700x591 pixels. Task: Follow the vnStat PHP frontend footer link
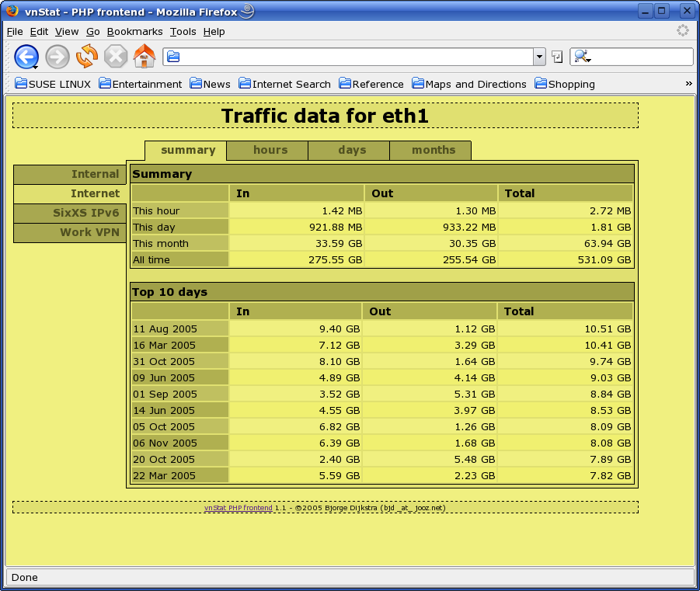(x=238, y=508)
